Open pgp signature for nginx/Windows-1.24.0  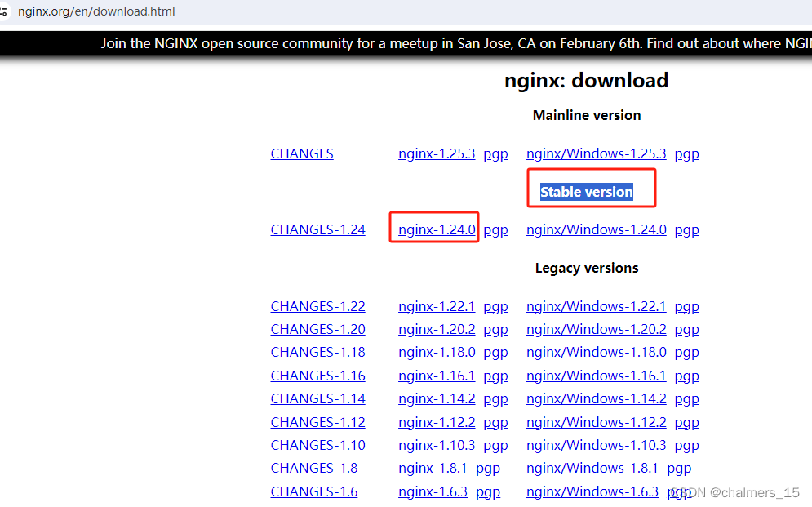[x=686, y=229]
